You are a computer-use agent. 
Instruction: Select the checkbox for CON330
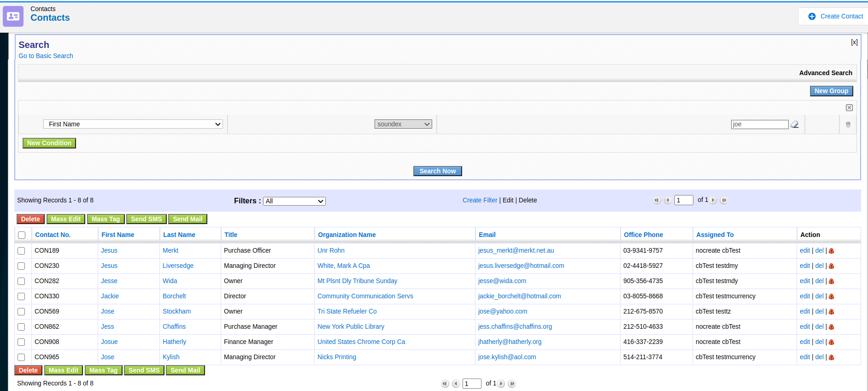pos(21,296)
